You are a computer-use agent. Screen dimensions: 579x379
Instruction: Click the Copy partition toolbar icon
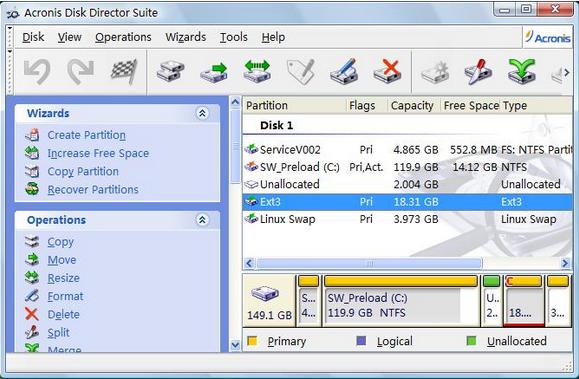[170, 71]
